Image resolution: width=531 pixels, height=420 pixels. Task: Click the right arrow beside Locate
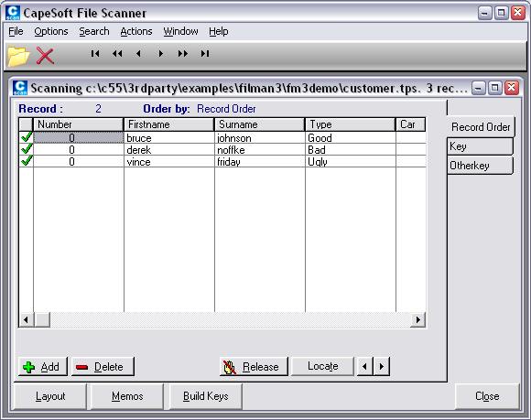[x=382, y=366]
